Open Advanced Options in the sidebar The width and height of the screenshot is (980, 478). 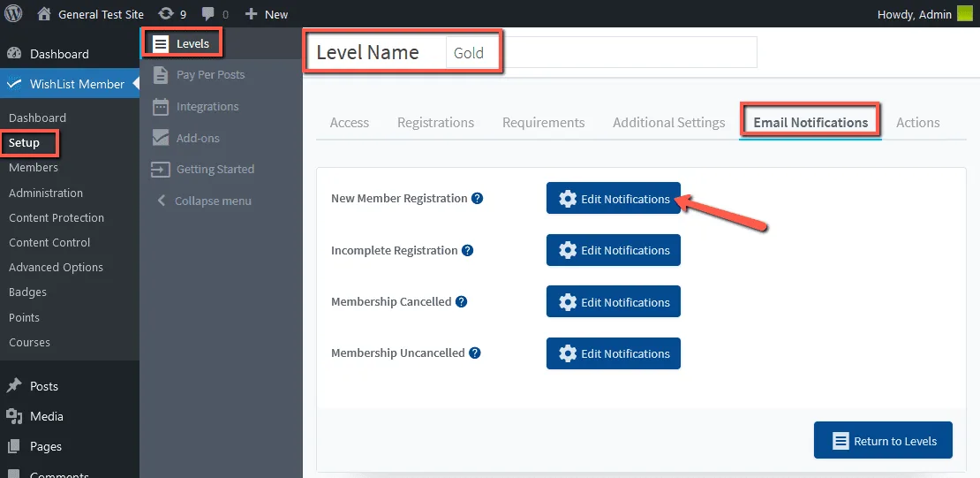point(56,267)
